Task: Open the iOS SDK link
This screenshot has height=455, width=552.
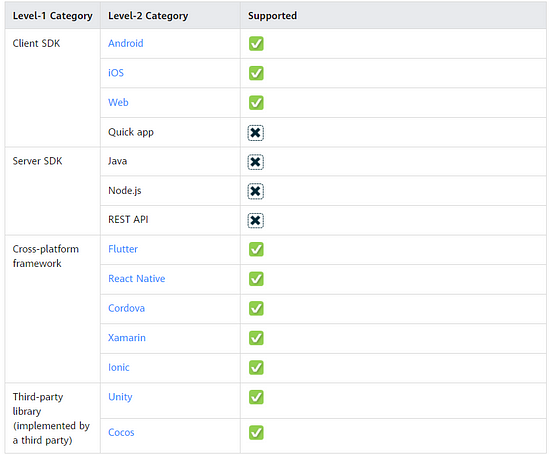Action: 116,73
